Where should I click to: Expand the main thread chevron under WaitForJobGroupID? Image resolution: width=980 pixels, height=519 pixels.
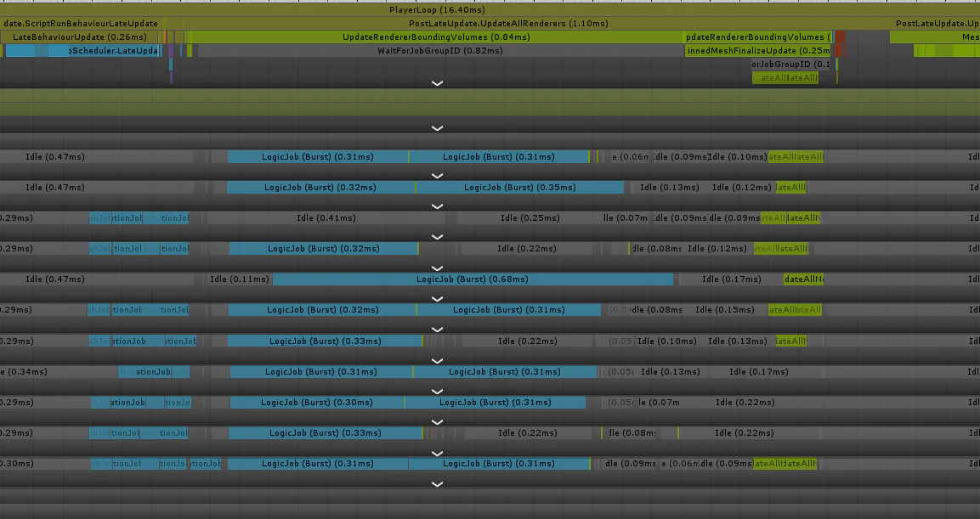438,83
